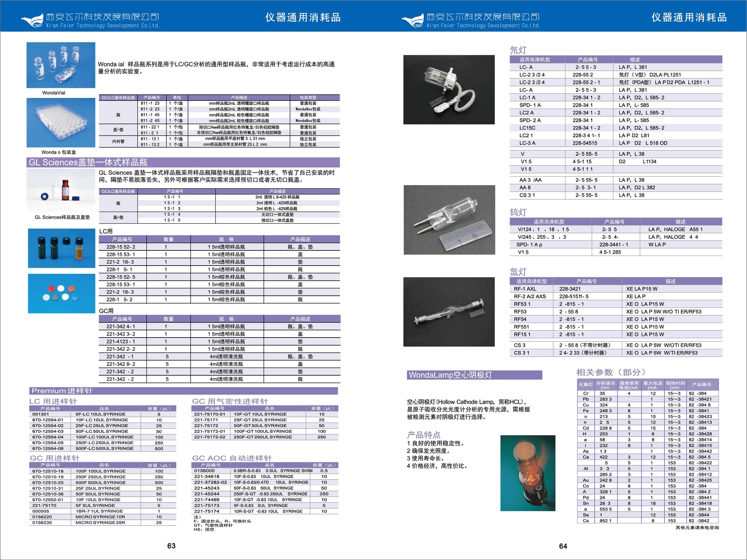The width and height of the screenshot is (747, 560).
Task: Select product code 001301
Action: click(x=40, y=414)
